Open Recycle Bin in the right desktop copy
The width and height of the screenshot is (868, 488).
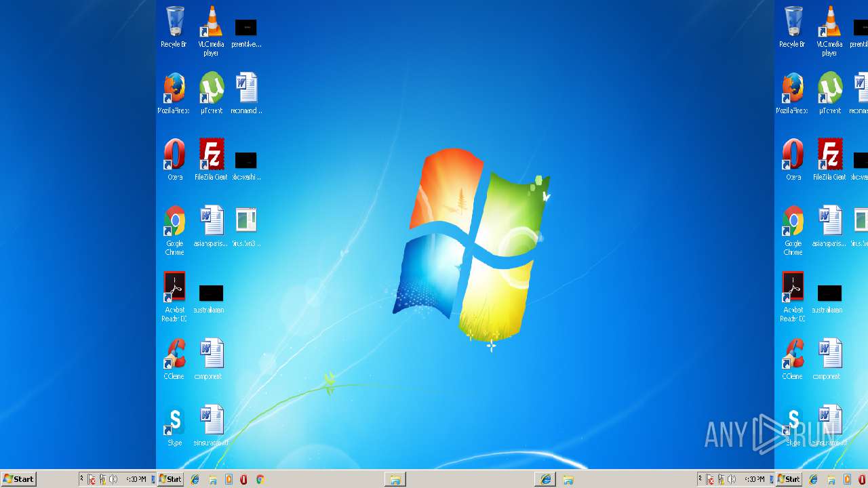click(793, 27)
